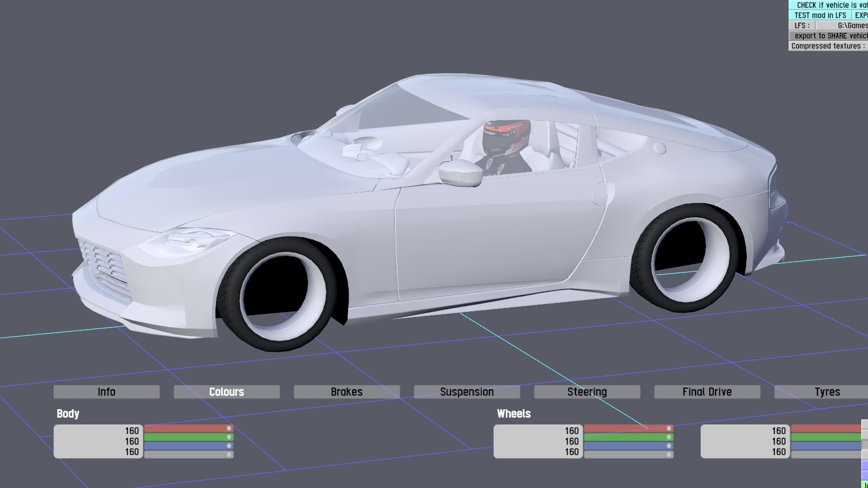Go to the Suspension tab
Image resolution: width=868 pixels, height=488 pixels.
[467, 392]
